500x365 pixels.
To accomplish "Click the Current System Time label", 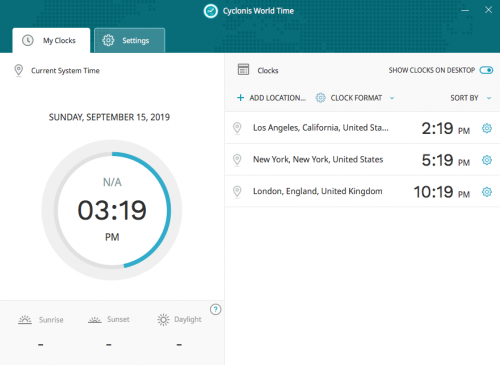I will [65, 71].
